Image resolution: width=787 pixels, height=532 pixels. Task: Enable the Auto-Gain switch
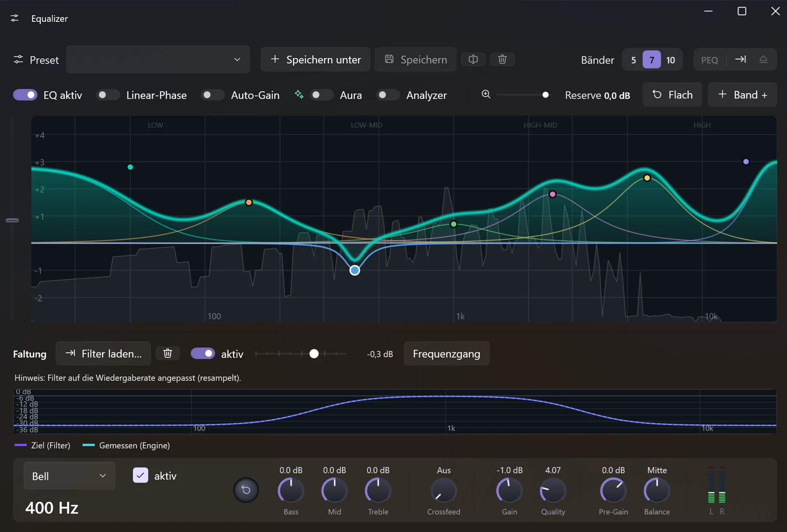pos(212,95)
